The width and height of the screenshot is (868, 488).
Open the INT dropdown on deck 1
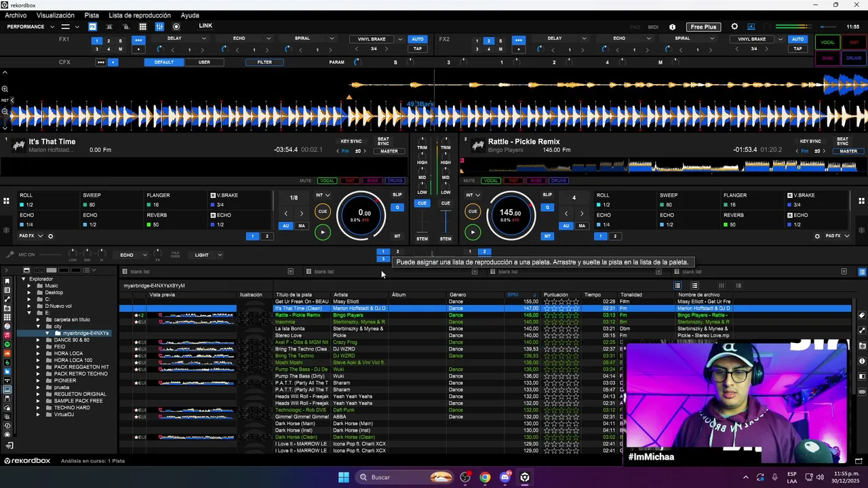(x=323, y=195)
